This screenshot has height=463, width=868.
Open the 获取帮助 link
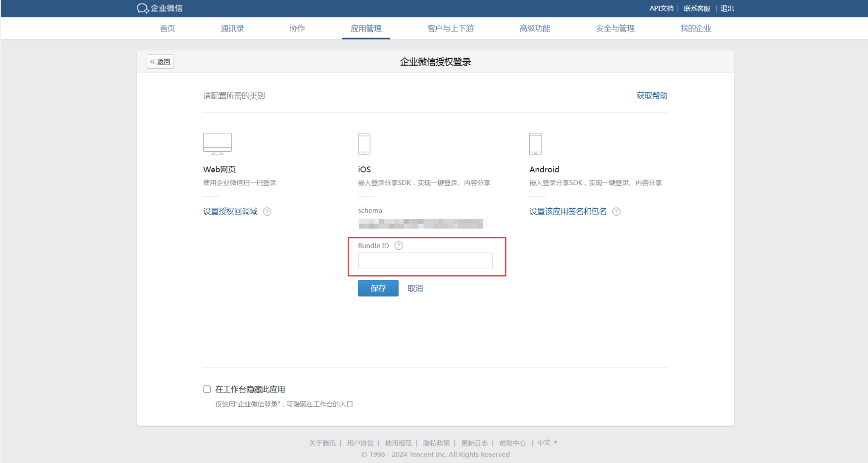pos(652,95)
